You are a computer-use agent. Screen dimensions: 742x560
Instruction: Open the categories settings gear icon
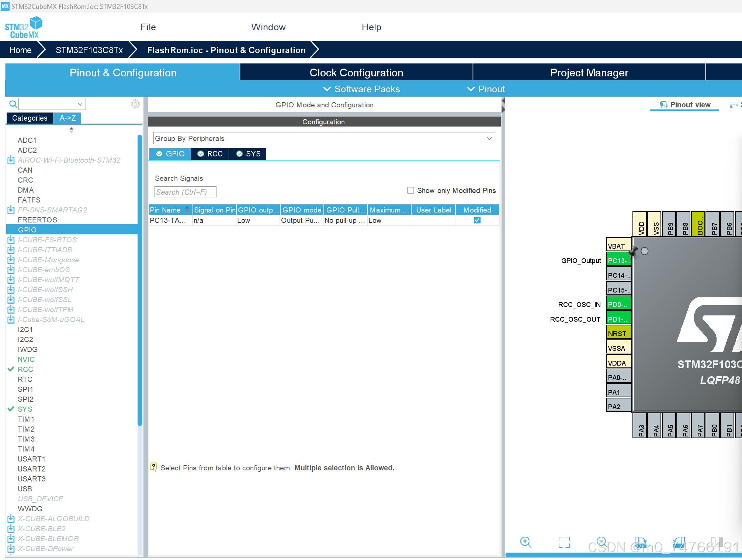[135, 104]
